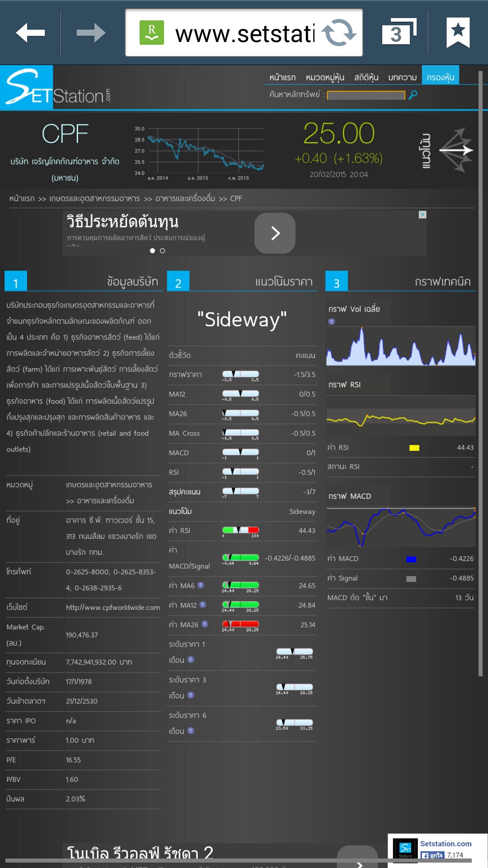Tap the green R reader icon
Image resolution: width=488 pixels, height=868 pixels.
[x=152, y=33]
